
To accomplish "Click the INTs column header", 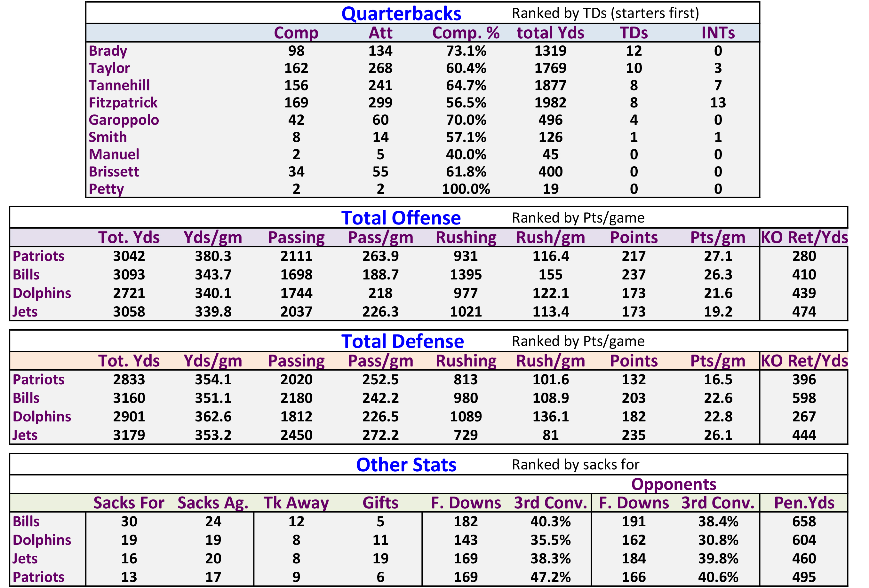I will [718, 33].
